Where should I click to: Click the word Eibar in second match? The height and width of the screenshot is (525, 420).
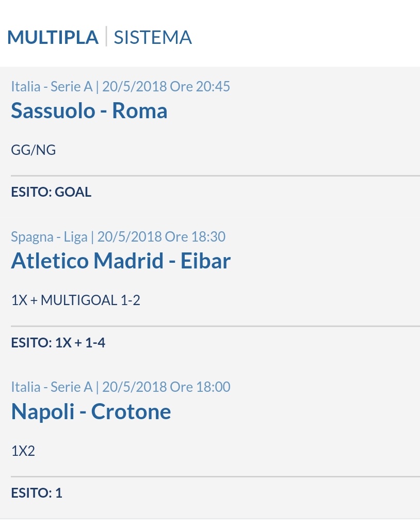tap(205, 261)
